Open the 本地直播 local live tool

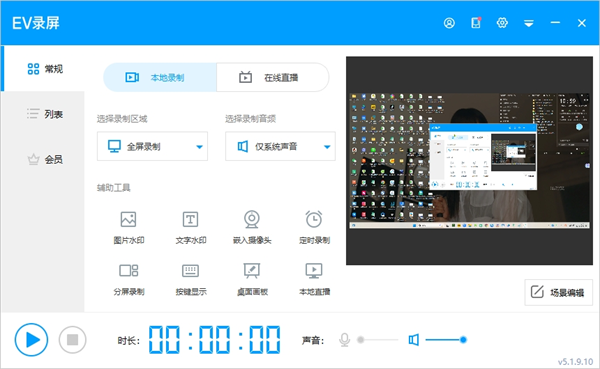(314, 279)
